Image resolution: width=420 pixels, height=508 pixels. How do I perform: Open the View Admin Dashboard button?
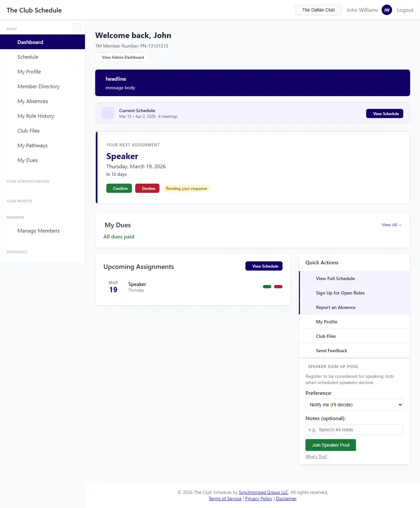tap(122, 57)
